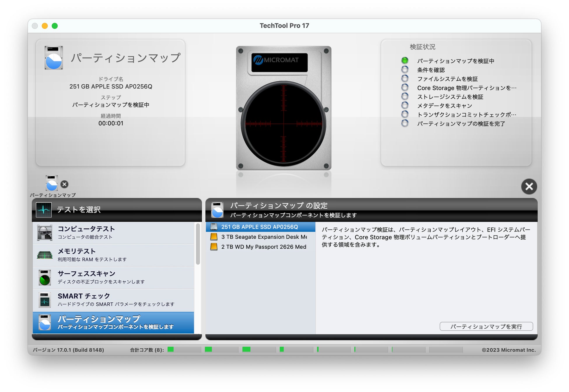Click the test list scrollbar
The width and height of the screenshot is (569, 392).
click(198, 244)
